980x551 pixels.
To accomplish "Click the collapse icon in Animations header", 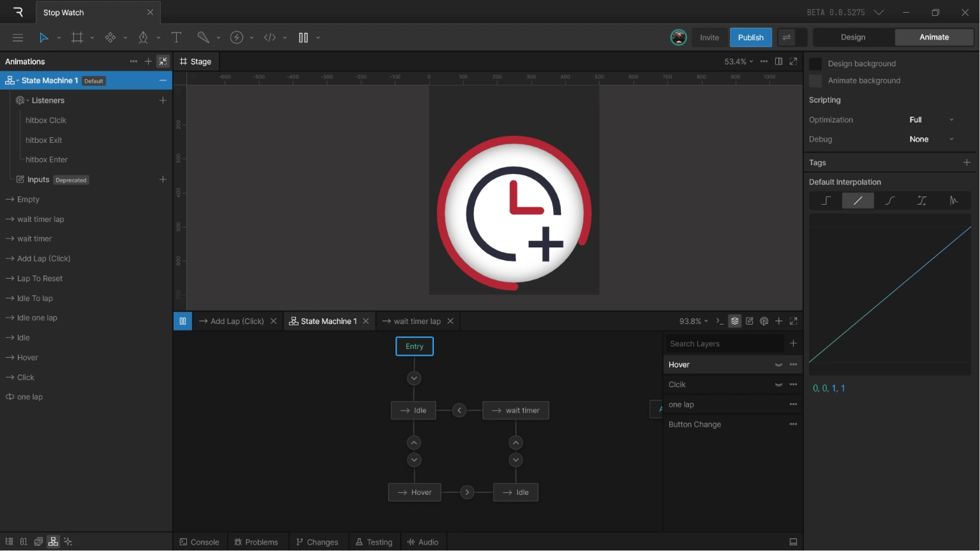I will click(163, 61).
